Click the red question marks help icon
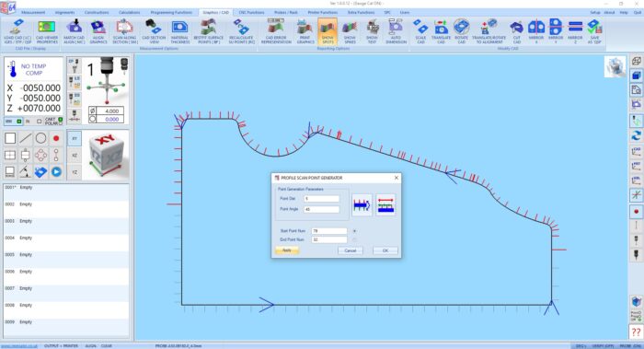 [x=637, y=332]
